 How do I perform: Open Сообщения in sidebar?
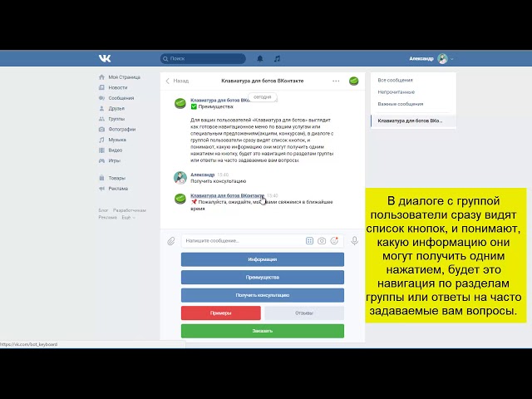pyautogui.click(x=121, y=98)
